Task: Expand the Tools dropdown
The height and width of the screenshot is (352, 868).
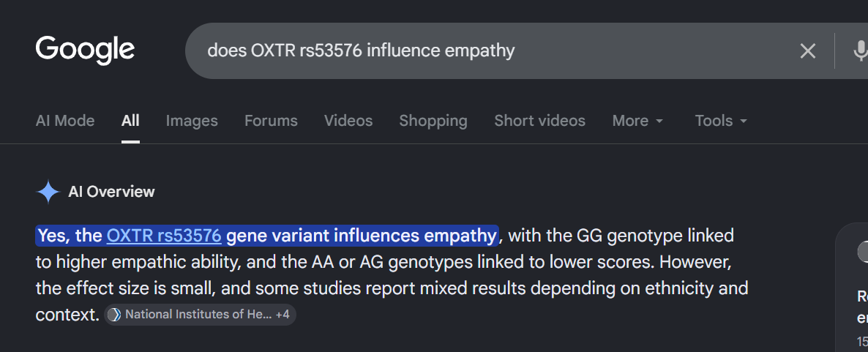Action: [x=722, y=121]
